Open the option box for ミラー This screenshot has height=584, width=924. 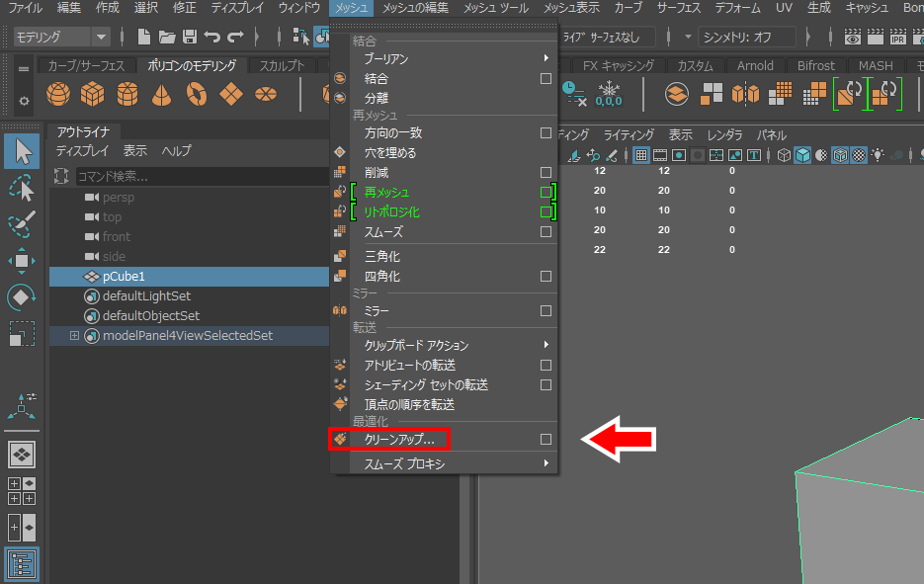[x=546, y=311]
